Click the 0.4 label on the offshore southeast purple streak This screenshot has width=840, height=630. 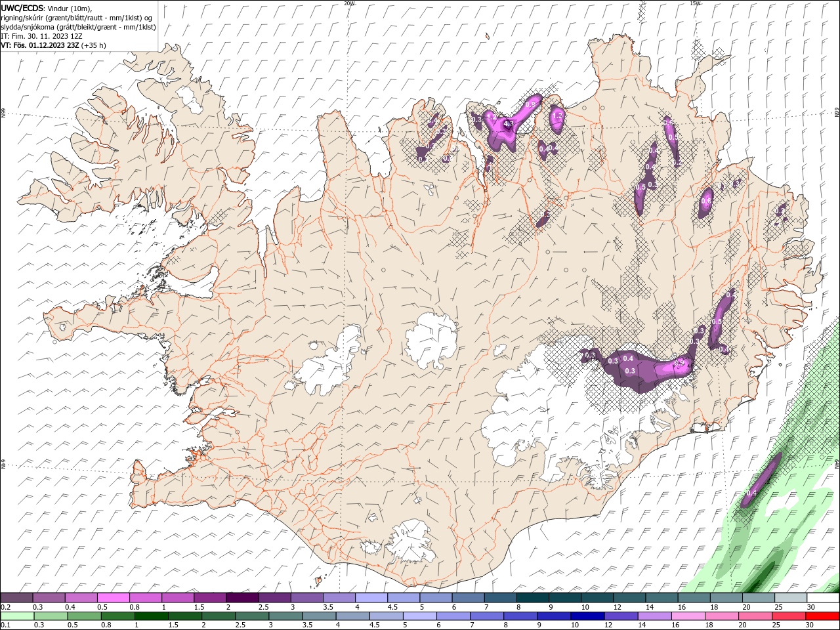pyautogui.click(x=752, y=493)
